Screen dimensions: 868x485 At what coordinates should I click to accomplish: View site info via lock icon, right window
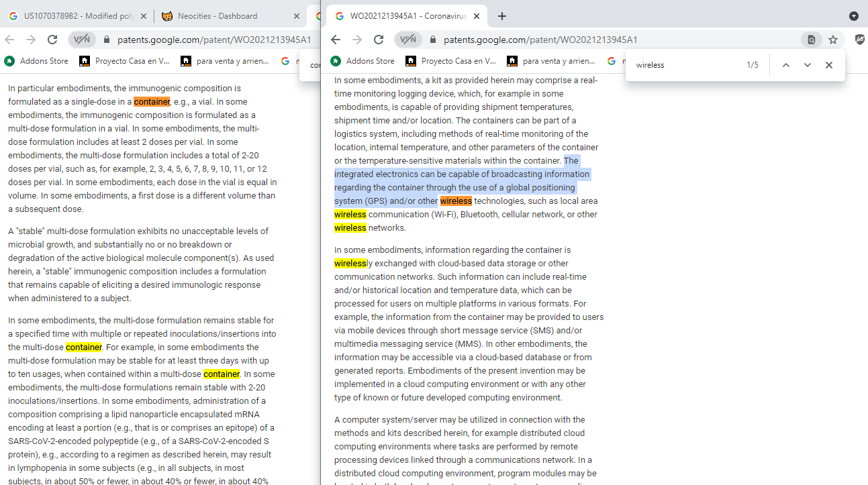pyautogui.click(x=433, y=40)
